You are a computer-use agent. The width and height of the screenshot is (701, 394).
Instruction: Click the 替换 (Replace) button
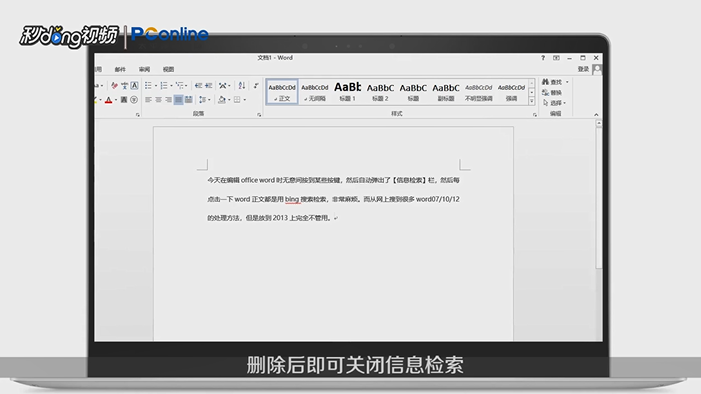click(x=552, y=93)
